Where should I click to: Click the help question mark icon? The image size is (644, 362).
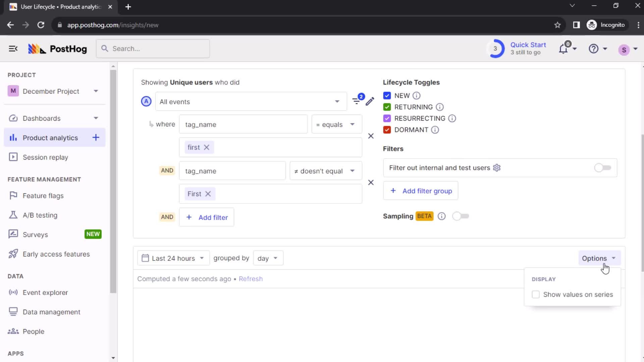pyautogui.click(x=594, y=49)
